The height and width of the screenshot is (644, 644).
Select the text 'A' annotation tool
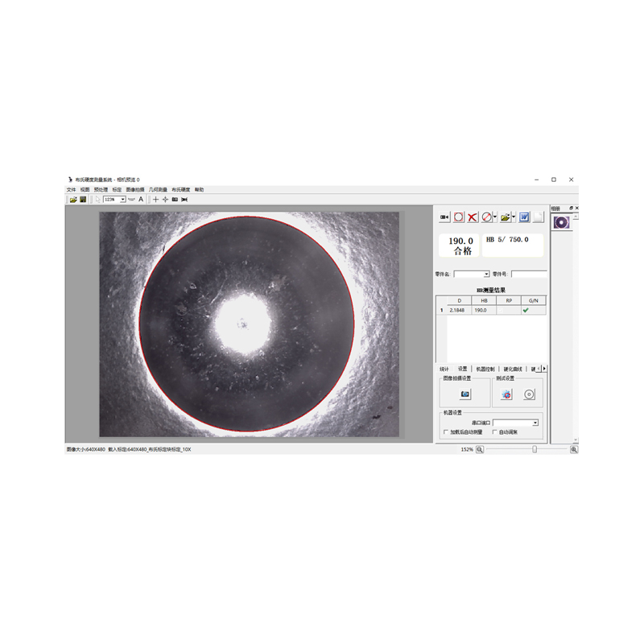point(141,200)
